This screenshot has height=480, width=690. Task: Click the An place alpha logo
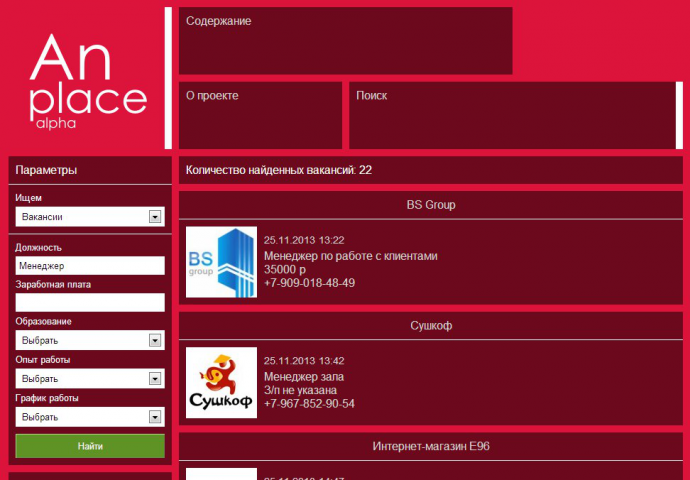(x=88, y=82)
